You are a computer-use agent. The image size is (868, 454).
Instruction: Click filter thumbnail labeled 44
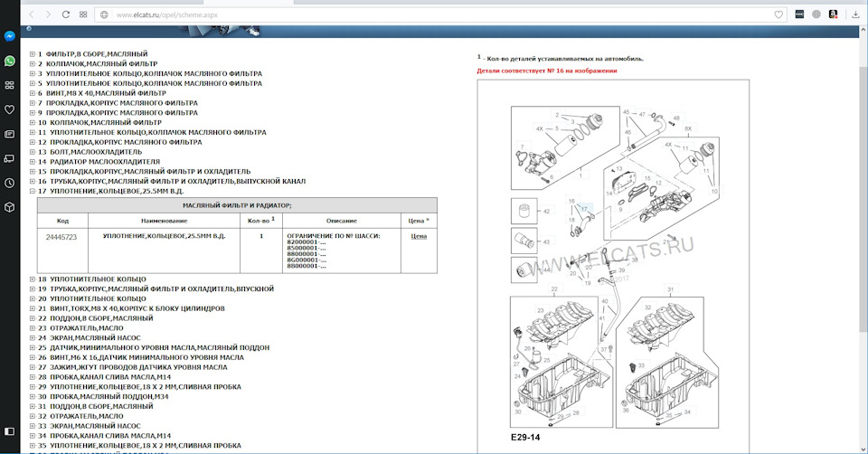point(524,270)
